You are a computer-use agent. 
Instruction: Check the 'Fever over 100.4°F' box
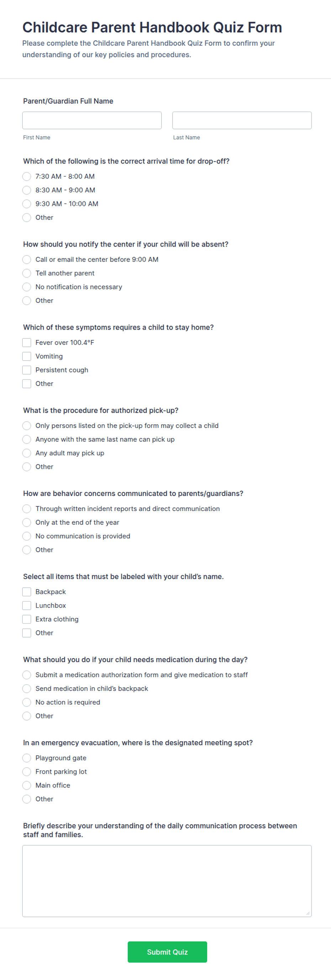(x=27, y=342)
